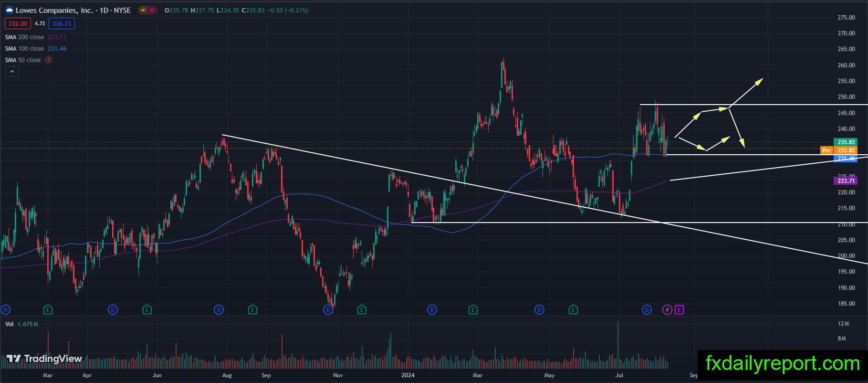
Task: Click the Nov label on the time axis
Action: tap(338, 375)
